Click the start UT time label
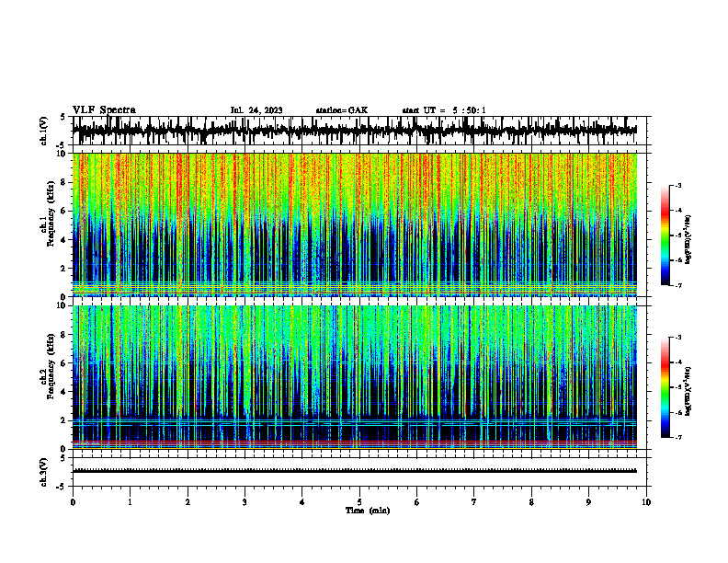The height and width of the screenshot is (563, 728). pyautogui.click(x=444, y=110)
